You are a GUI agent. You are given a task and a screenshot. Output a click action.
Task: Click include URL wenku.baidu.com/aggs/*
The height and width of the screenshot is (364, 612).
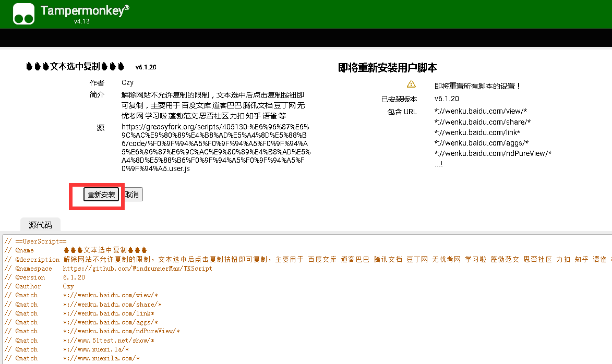(x=482, y=143)
